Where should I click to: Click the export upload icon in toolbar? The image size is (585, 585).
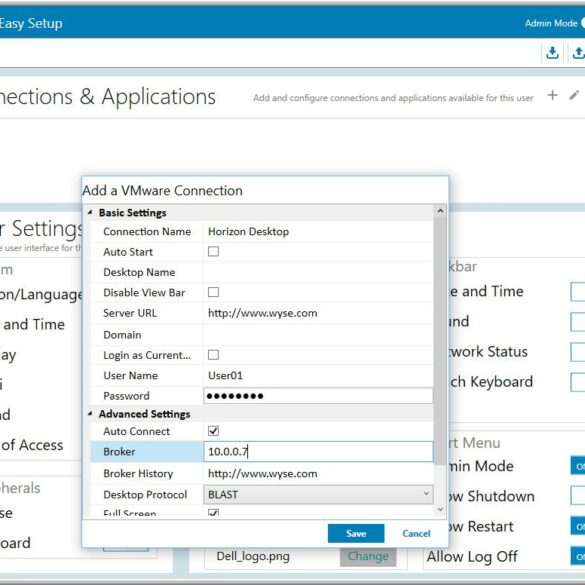(x=578, y=53)
